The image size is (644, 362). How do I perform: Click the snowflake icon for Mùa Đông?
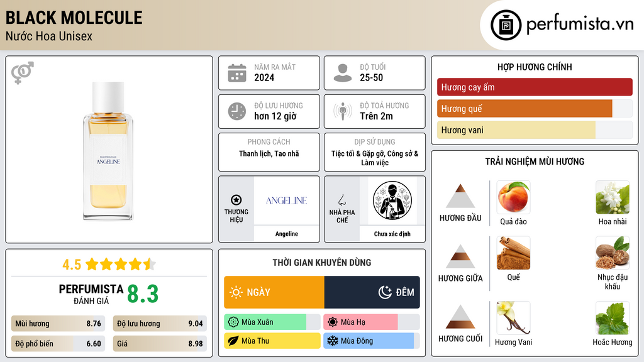coord(333,341)
